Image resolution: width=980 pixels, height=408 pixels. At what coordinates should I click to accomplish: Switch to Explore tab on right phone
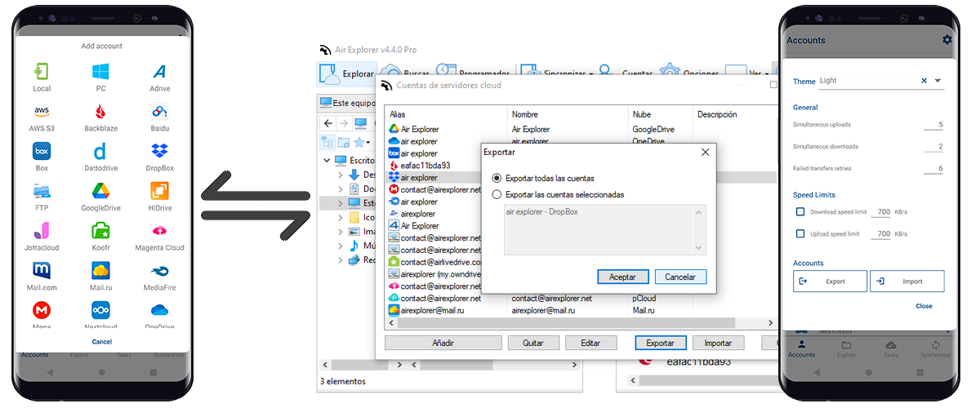[x=846, y=348]
